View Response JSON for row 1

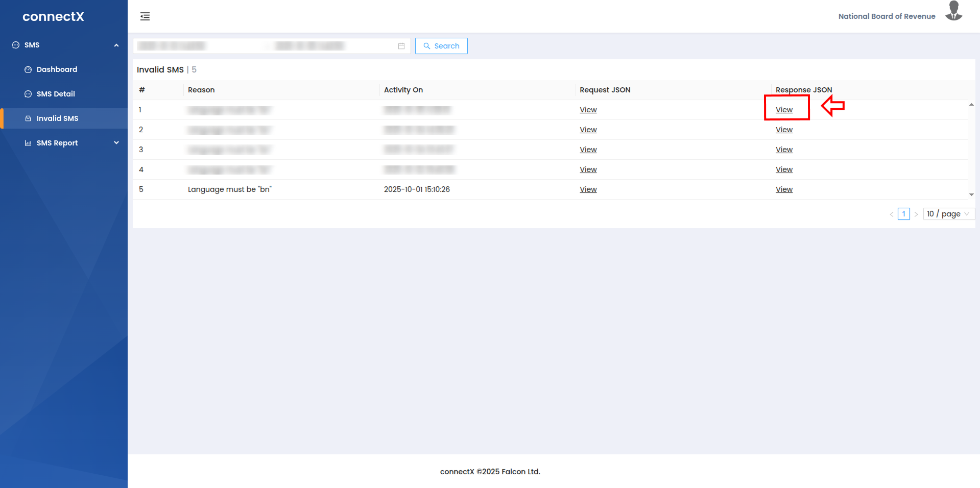pyautogui.click(x=784, y=110)
